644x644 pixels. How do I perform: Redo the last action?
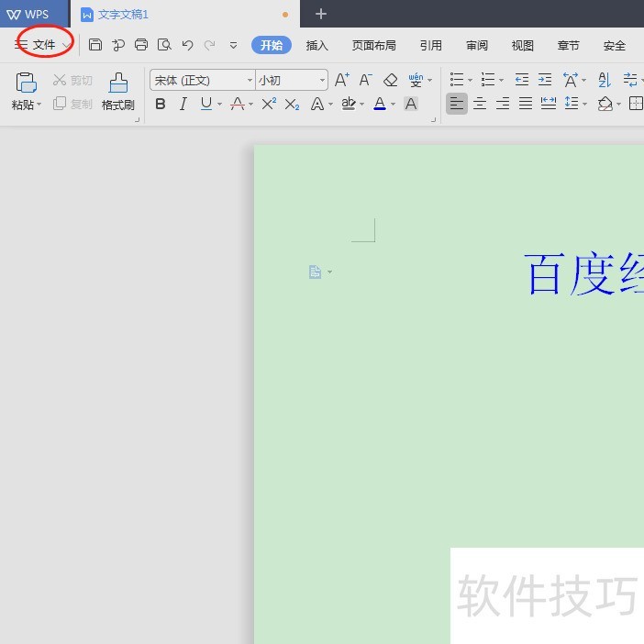point(210,45)
